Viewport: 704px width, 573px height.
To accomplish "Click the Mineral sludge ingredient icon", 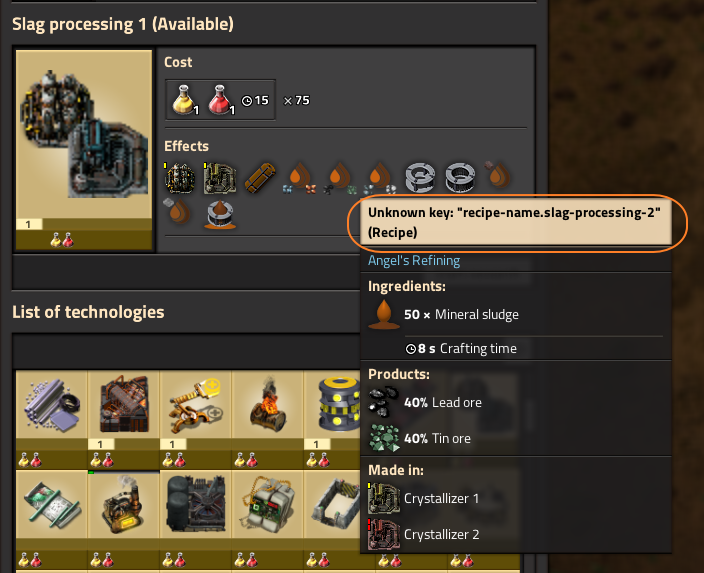I will (384, 314).
